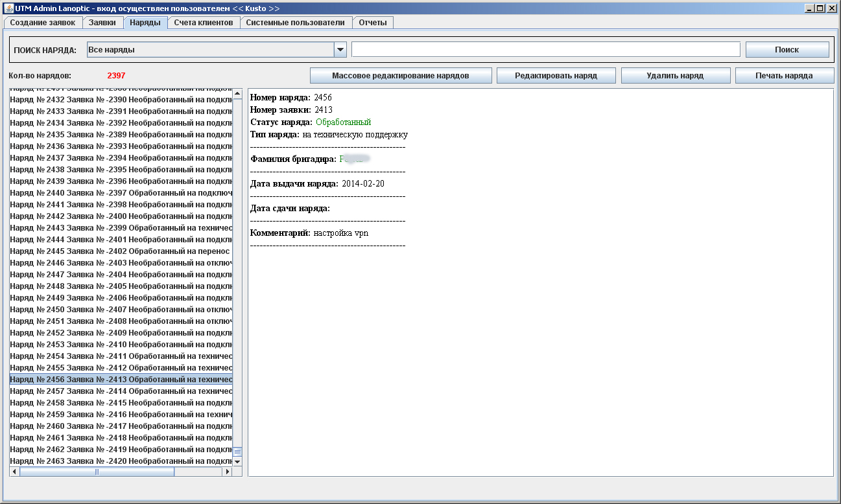Pick Наряд № 2440 Заявка № -2397
Image resolution: width=841 pixels, height=504 pixels.
tap(121, 193)
